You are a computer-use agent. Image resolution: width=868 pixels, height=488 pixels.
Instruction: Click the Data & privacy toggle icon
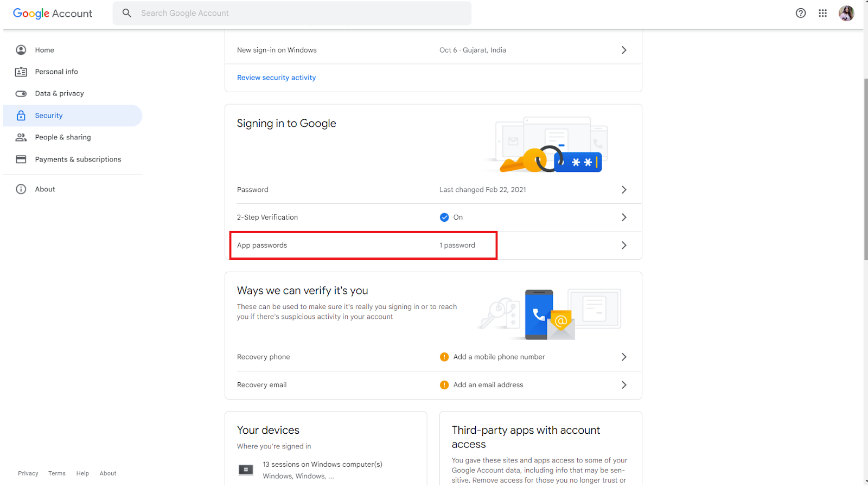click(x=21, y=93)
